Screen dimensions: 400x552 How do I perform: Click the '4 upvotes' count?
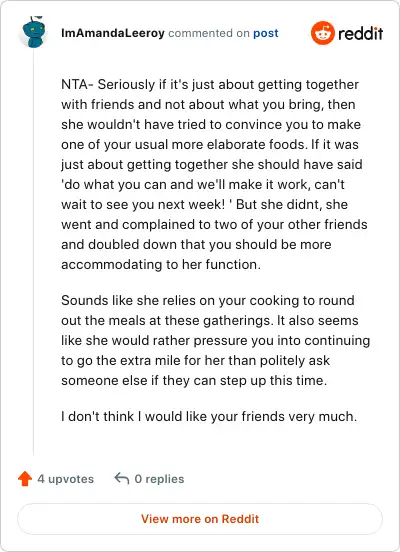tap(65, 479)
